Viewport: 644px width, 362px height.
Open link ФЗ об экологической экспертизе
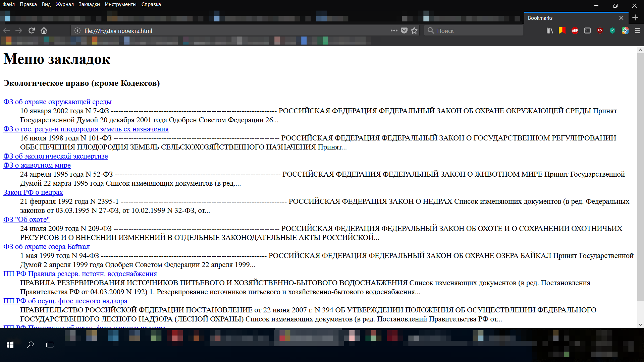pyautogui.click(x=55, y=156)
